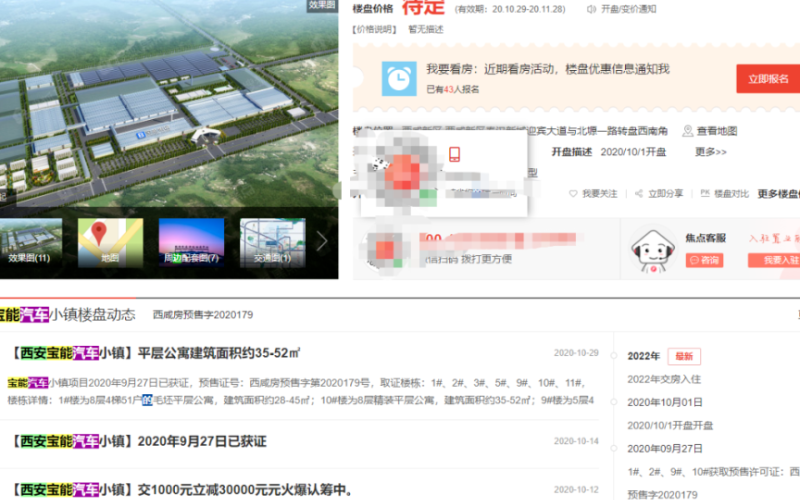The height and width of the screenshot is (500, 800).
Task: Select the 西咸房预售字2020179 tab
Action: click(x=203, y=315)
